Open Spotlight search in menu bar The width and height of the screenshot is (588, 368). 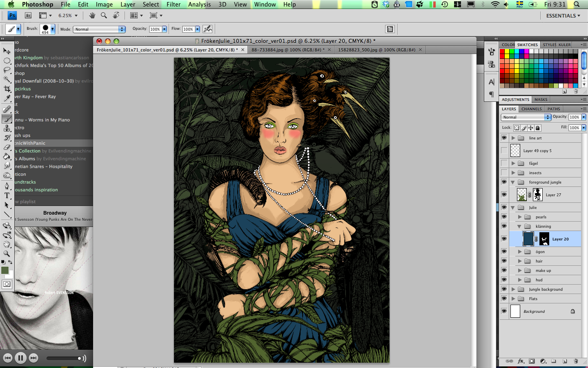click(577, 4)
